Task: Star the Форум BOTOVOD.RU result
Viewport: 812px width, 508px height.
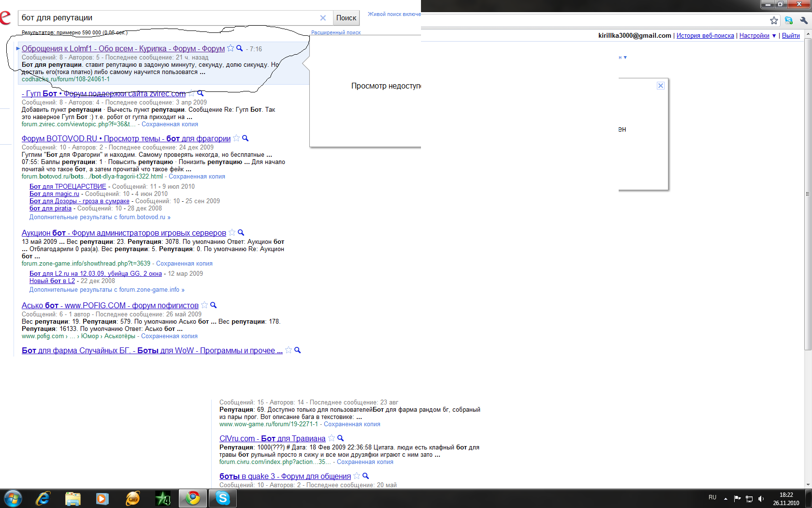Action: (236, 138)
